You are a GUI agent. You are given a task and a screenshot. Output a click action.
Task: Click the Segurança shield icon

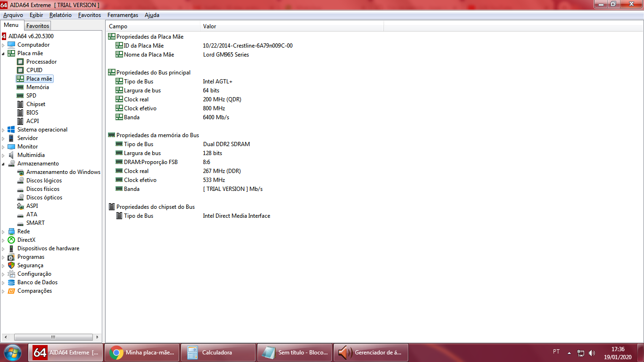11,265
